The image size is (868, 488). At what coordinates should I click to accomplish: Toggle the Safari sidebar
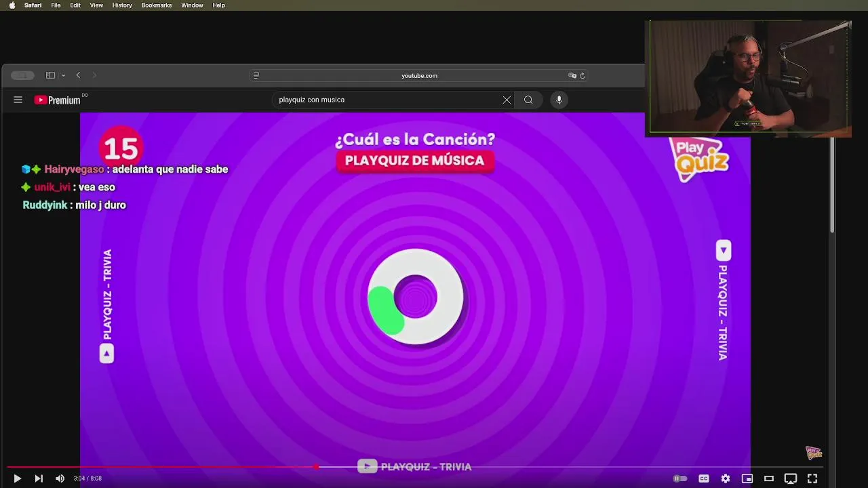point(50,75)
